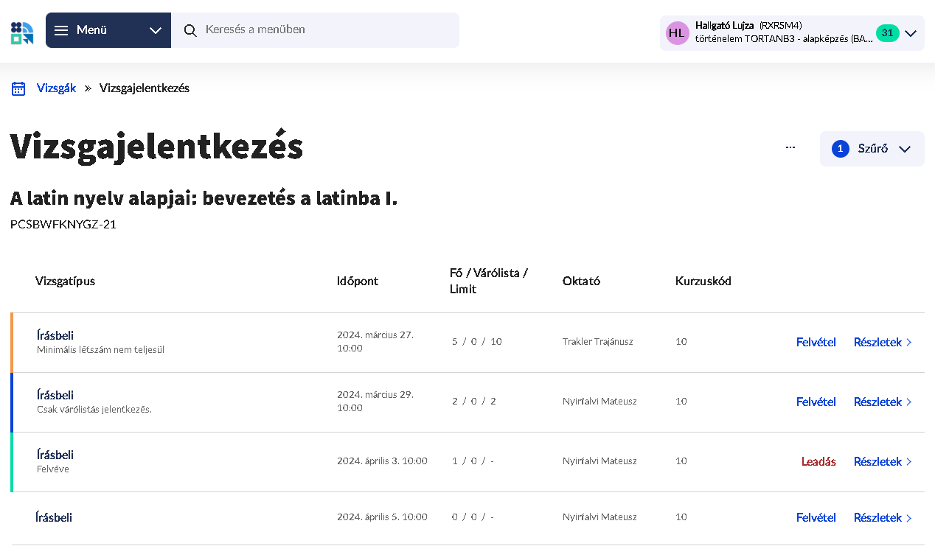Open the green notification badge showing 31
This screenshot has width=935, height=560.
pyautogui.click(x=887, y=32)
